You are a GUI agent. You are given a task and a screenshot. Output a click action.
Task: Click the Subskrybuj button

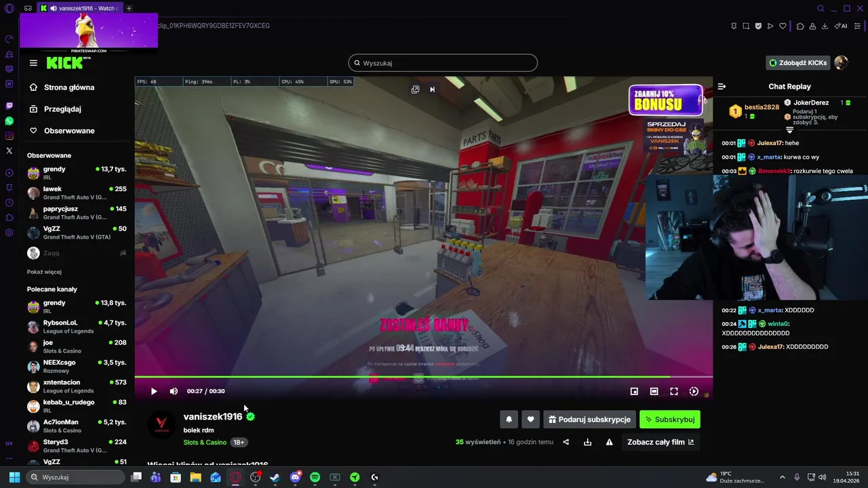point(670,420)
